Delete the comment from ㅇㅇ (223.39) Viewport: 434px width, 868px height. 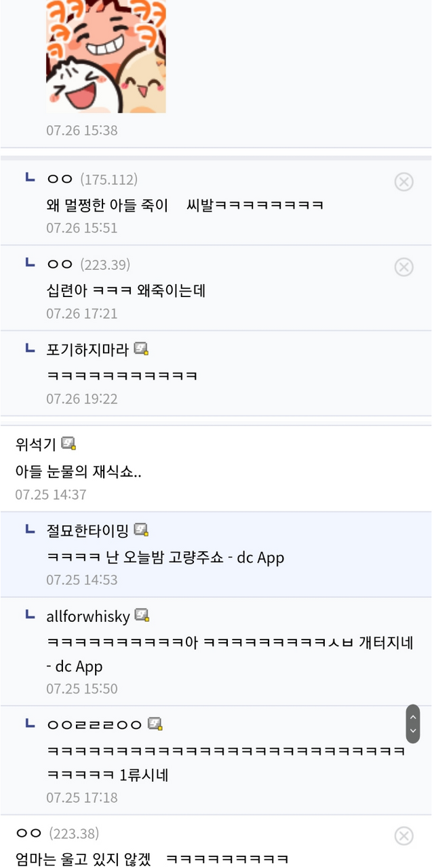pos(403,267)
